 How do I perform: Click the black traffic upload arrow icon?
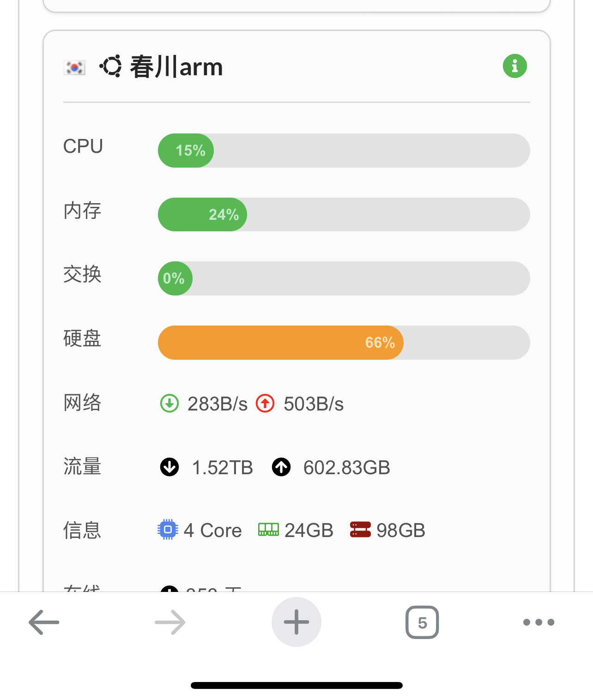point(281,467)
